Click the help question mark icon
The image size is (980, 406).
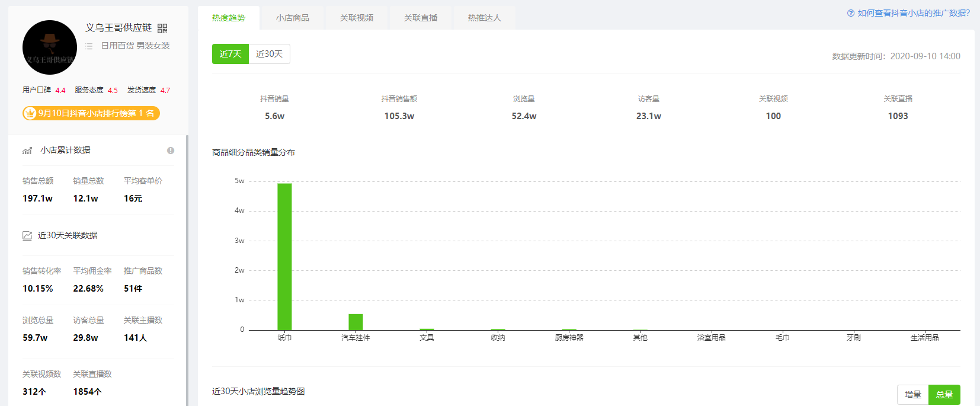851,13
